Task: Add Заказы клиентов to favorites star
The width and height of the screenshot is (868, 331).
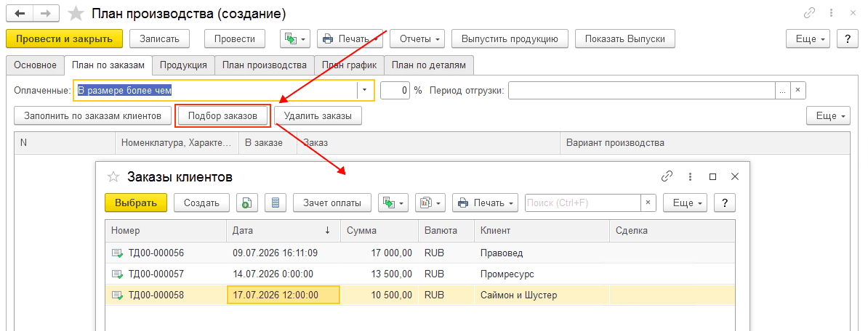Action: coord(113,177)
